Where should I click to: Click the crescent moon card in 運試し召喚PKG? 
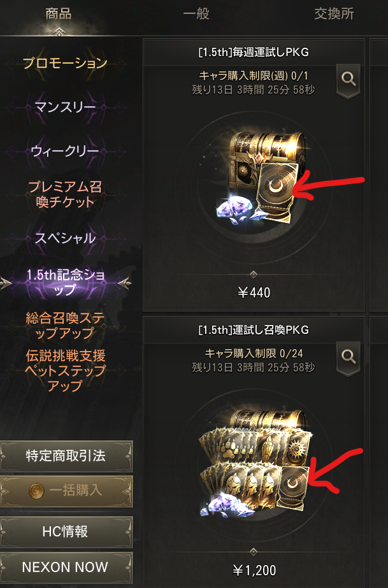point(292,488)
